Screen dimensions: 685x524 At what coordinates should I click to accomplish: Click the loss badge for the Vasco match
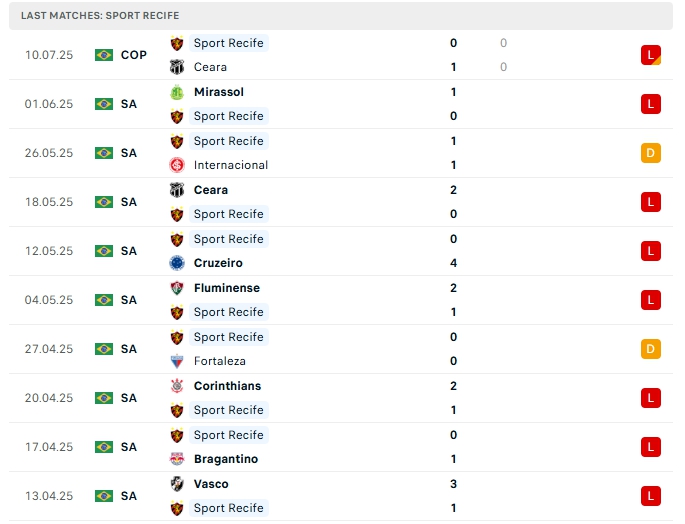[x=651, y=496]
